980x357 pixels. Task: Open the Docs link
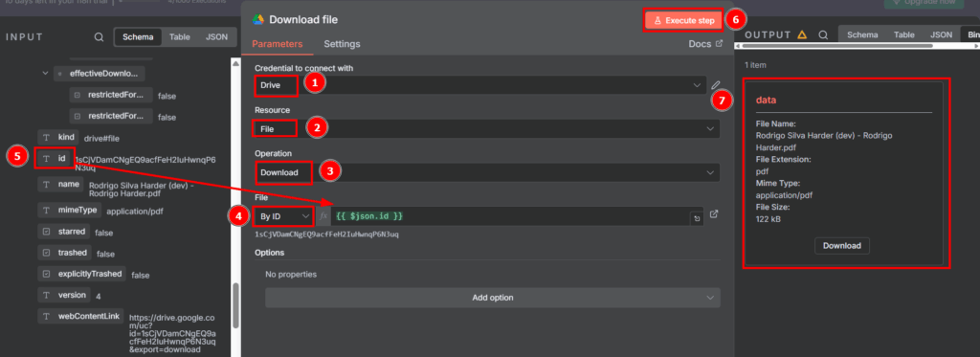tap(705, 44)
